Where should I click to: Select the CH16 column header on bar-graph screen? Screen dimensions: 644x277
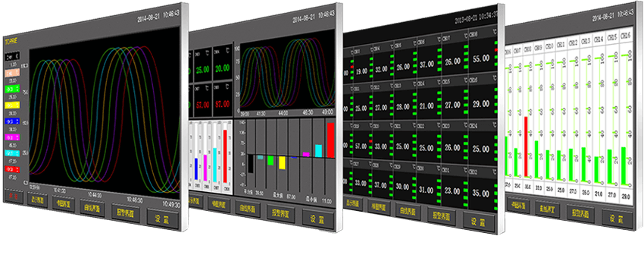pyautogui.click(x=625, y=36)
